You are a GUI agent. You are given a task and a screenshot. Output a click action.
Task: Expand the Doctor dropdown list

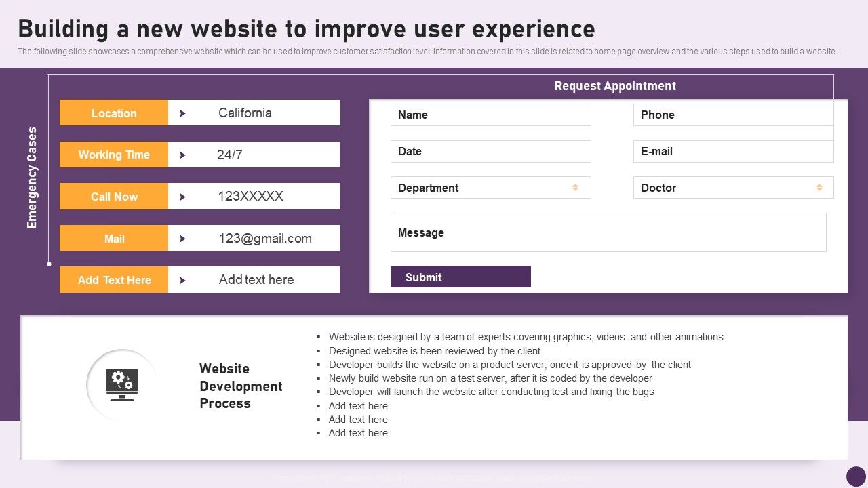pos(819,188)
